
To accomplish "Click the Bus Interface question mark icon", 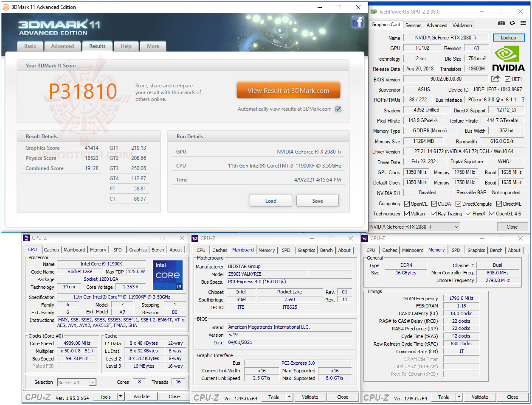I will 523,100.
